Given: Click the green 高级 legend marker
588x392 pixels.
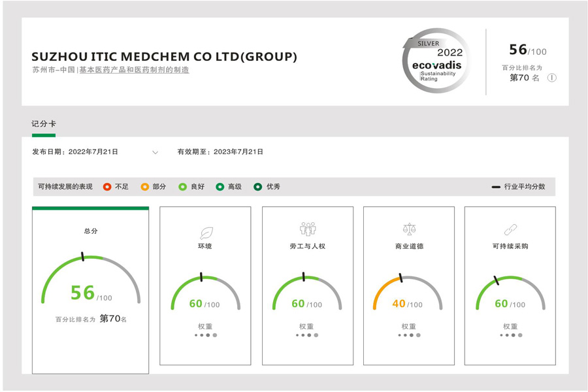Looking at the screenshot, I should tap(220, 187).
